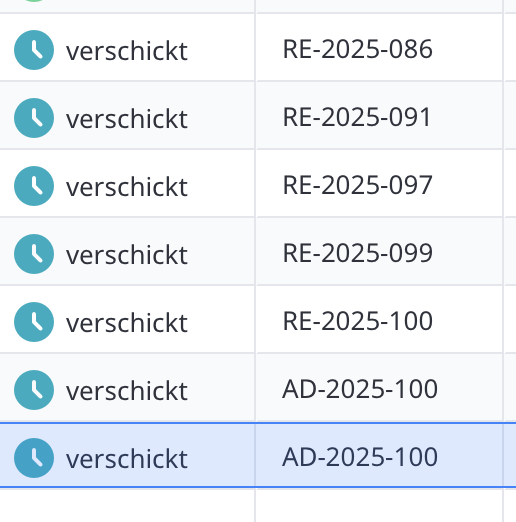Click verschickt in the selected blue row
Image resolution: width=516 pixels, height=522 pixels.
coord(127,459)
